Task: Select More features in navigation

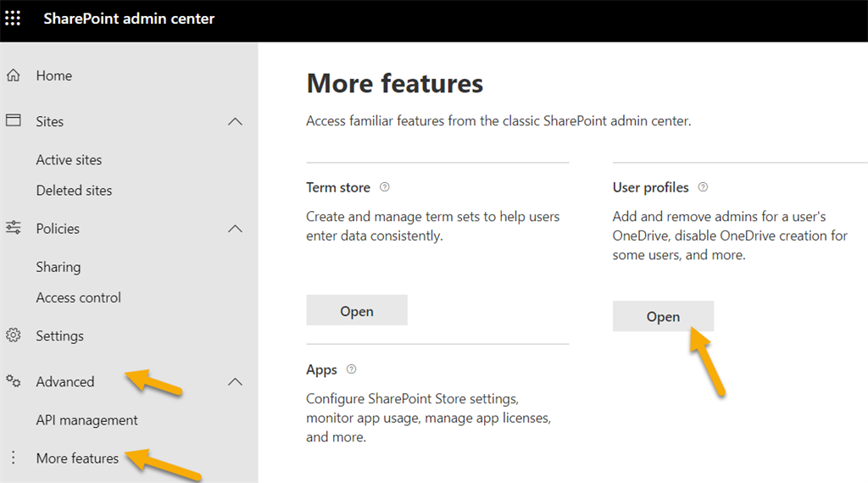Action: point(77,458)
